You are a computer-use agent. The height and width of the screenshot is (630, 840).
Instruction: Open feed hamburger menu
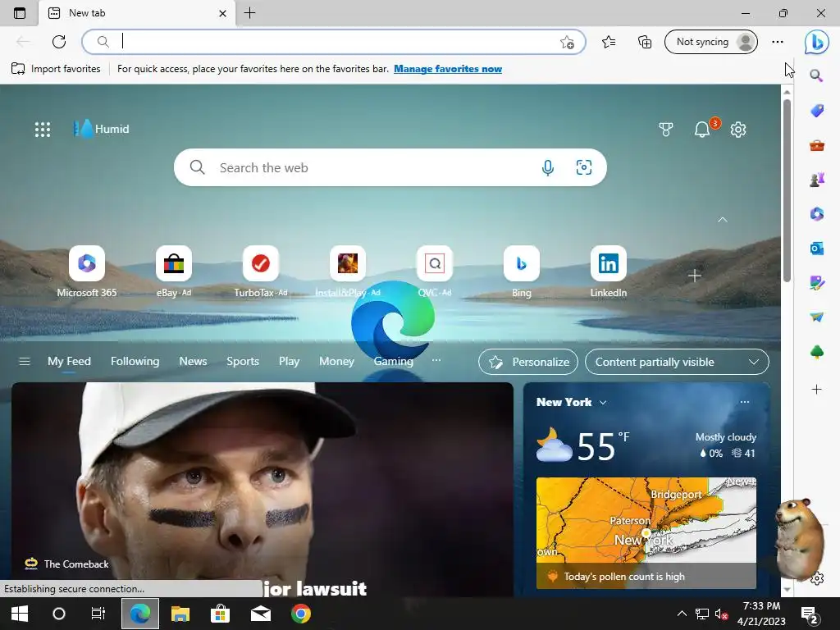pyautogui.click(x=24, y=361)
